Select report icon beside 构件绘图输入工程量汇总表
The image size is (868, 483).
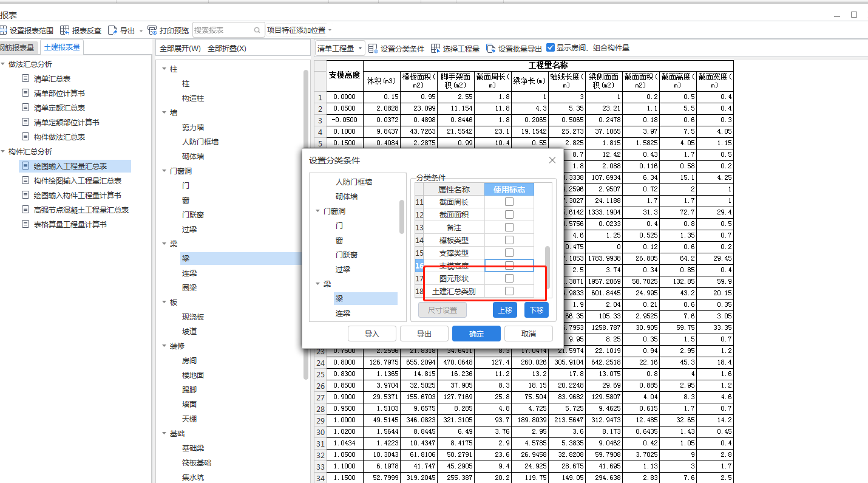click(x=25, y=180)
